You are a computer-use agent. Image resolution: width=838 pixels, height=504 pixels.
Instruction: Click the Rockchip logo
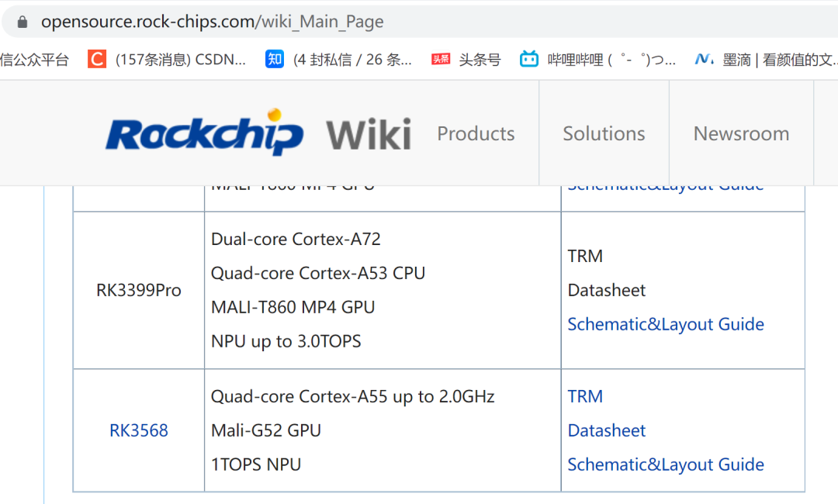click(x=204, y=133)
